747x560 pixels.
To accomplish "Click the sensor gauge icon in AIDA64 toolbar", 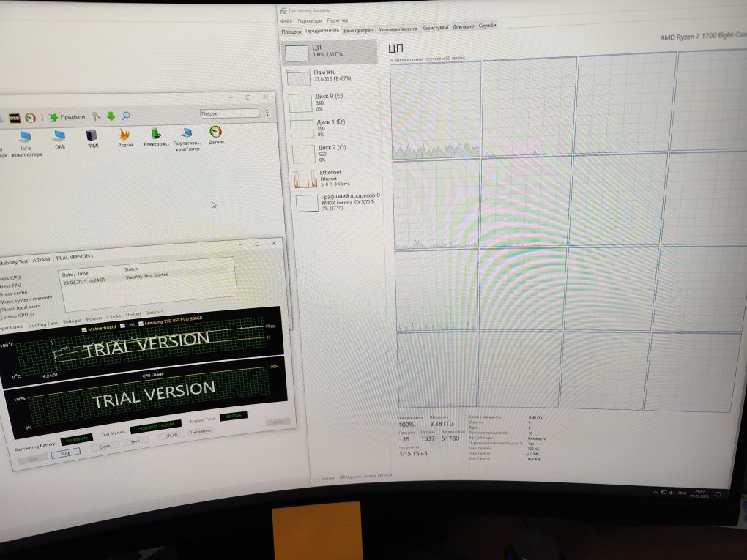I will tap(30, 118).
